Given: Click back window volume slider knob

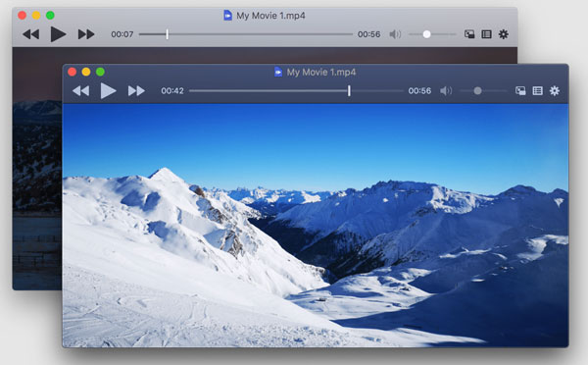Looking at the screenshot, I should tap(426, 34).
